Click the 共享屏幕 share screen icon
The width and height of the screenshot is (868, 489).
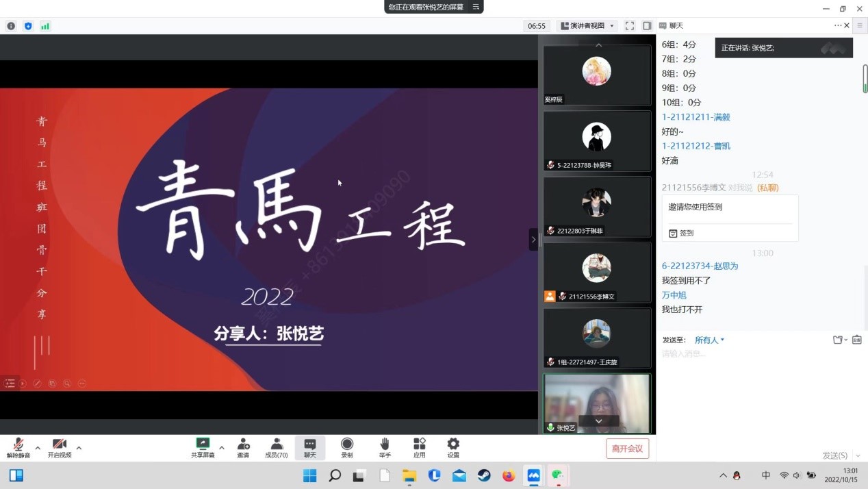(203, 444)
